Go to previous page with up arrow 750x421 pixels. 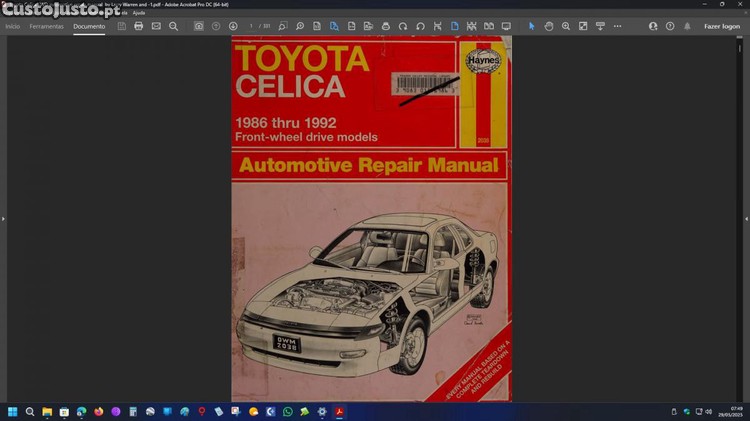click(x=216, y=26)
